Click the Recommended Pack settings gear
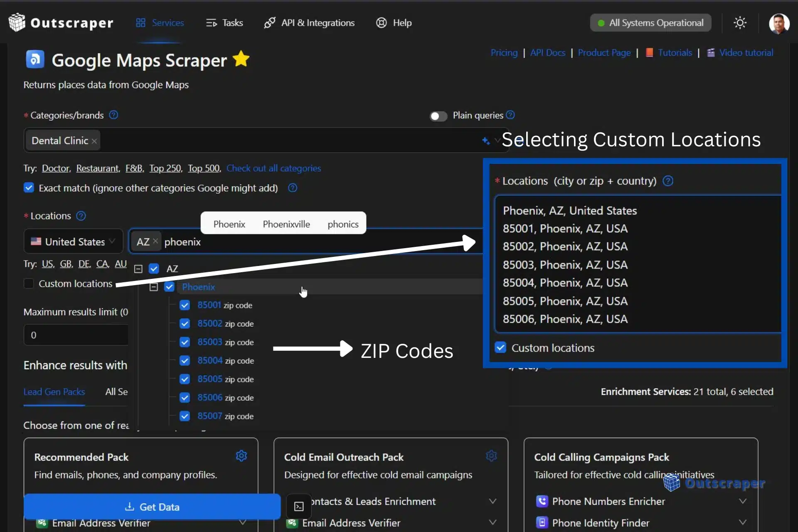Screen dimensions: 798x532 241,456
